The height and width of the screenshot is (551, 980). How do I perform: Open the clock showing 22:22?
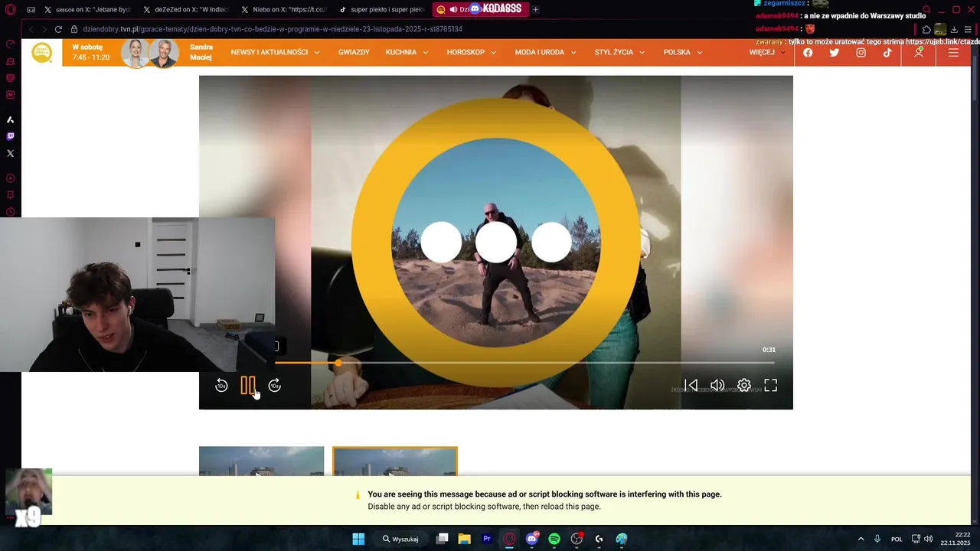pyautogui.click(x=956, y=539)
